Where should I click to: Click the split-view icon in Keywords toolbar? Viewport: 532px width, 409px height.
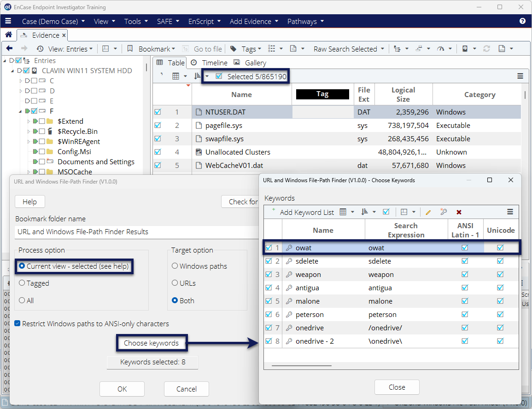click(x=404, y=212)
